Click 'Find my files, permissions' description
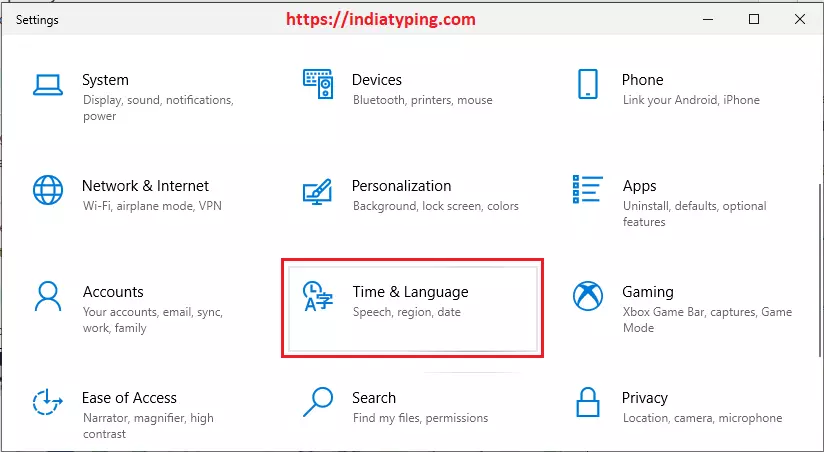 (x=420, y=418)
